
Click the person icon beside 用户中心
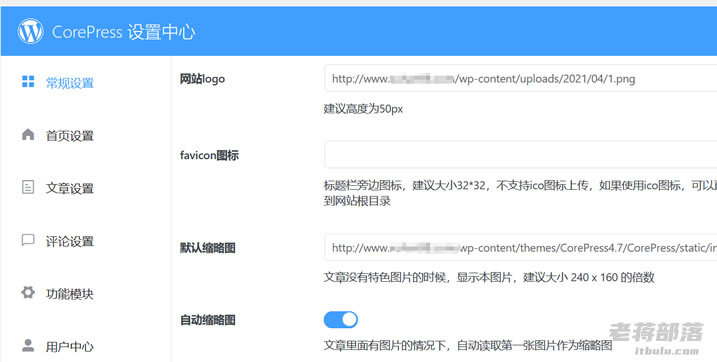28,345
